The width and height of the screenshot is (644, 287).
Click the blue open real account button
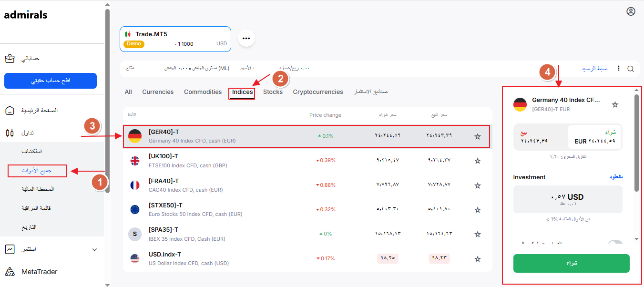(x=51, y=81)
